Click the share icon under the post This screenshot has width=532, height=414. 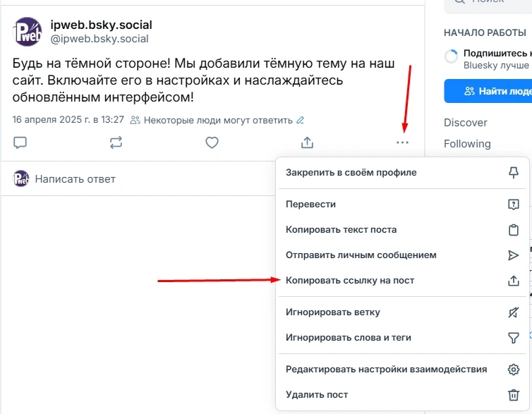[x=307, y=142]
